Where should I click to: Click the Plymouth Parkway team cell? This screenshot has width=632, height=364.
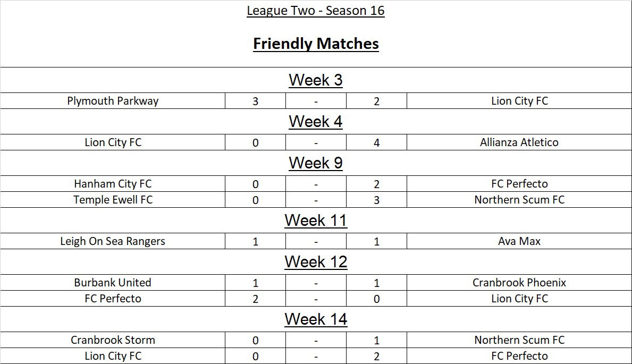[113, 101]
